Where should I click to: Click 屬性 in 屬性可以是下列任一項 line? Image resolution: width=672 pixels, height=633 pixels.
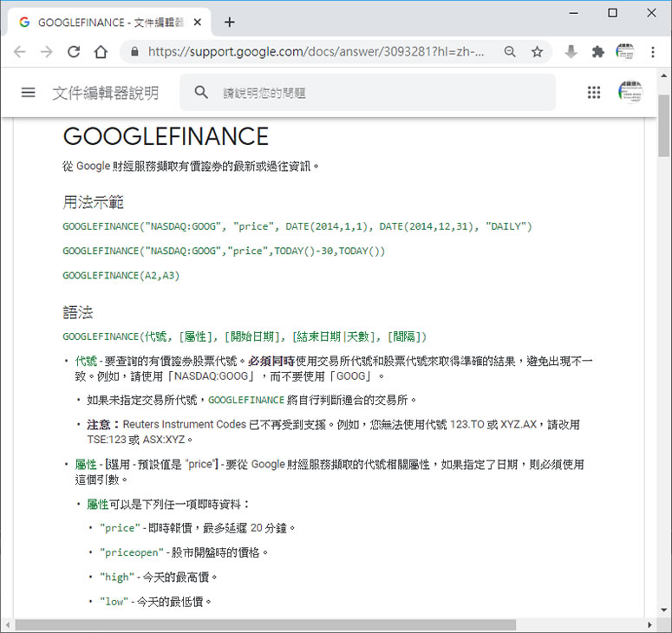click(98, 505)
